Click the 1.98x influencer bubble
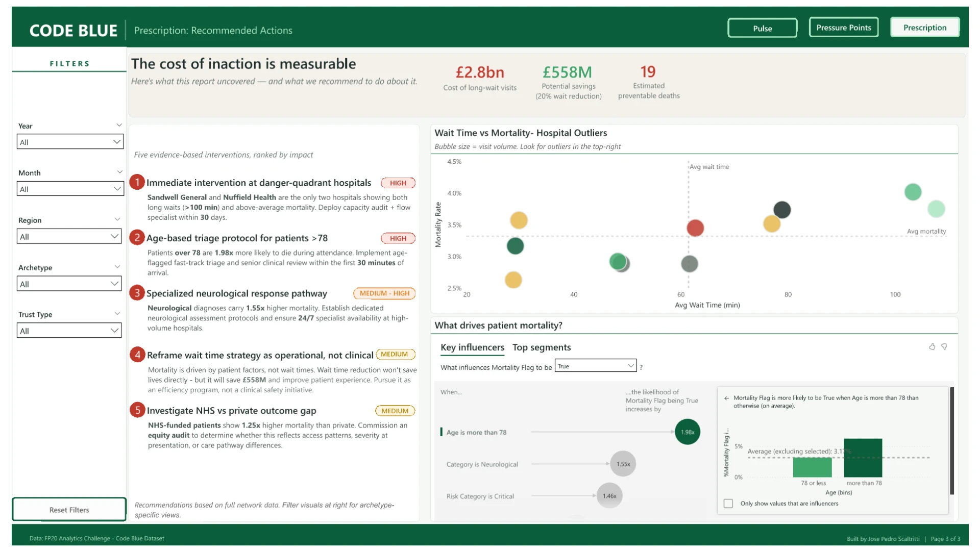This screenshot has height=551, width=980. (x=687, y=432)
